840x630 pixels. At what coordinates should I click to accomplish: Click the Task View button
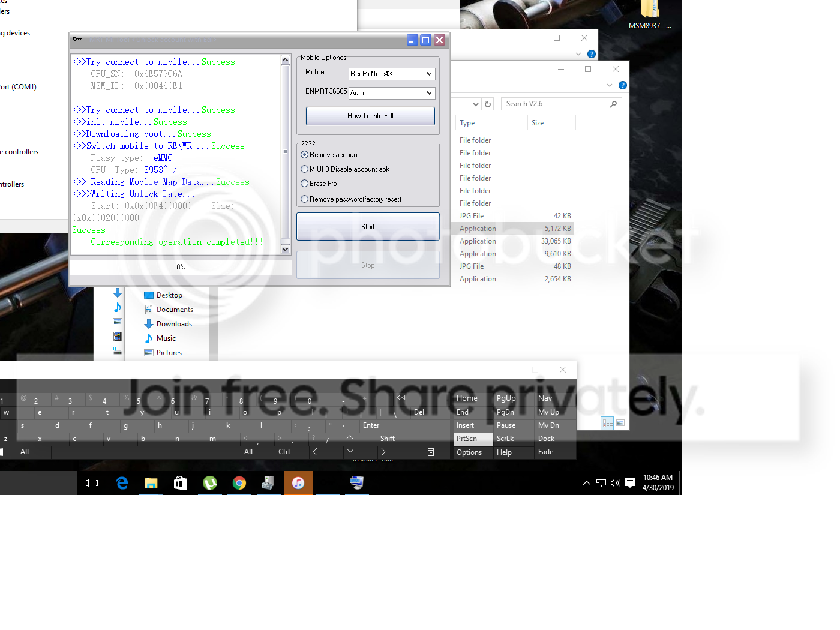coord(92,483)
